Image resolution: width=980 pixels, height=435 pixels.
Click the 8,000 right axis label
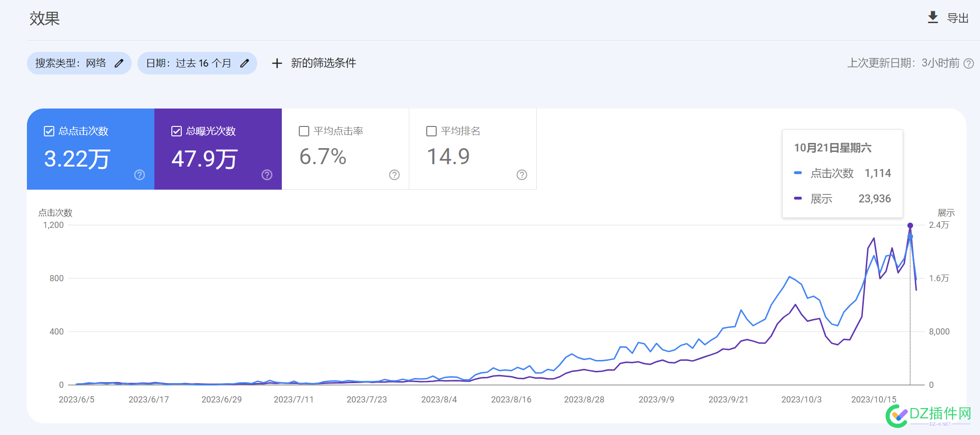coord(939,332)
